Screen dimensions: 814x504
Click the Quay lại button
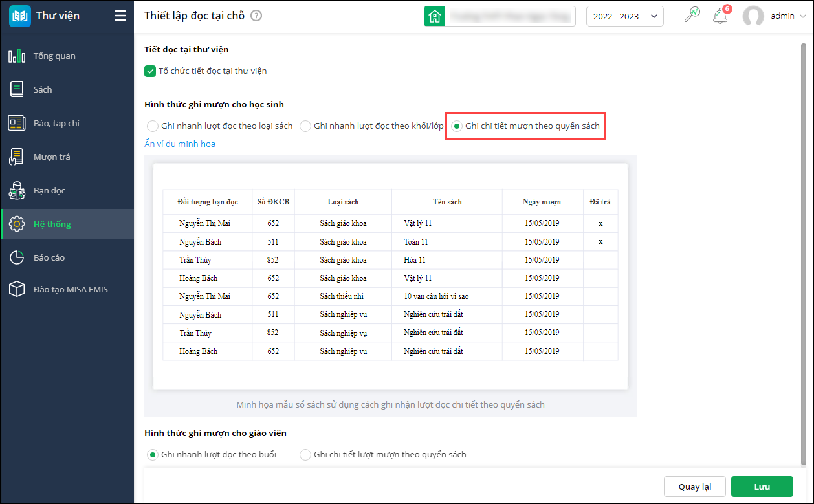click(x=694, y=487)
